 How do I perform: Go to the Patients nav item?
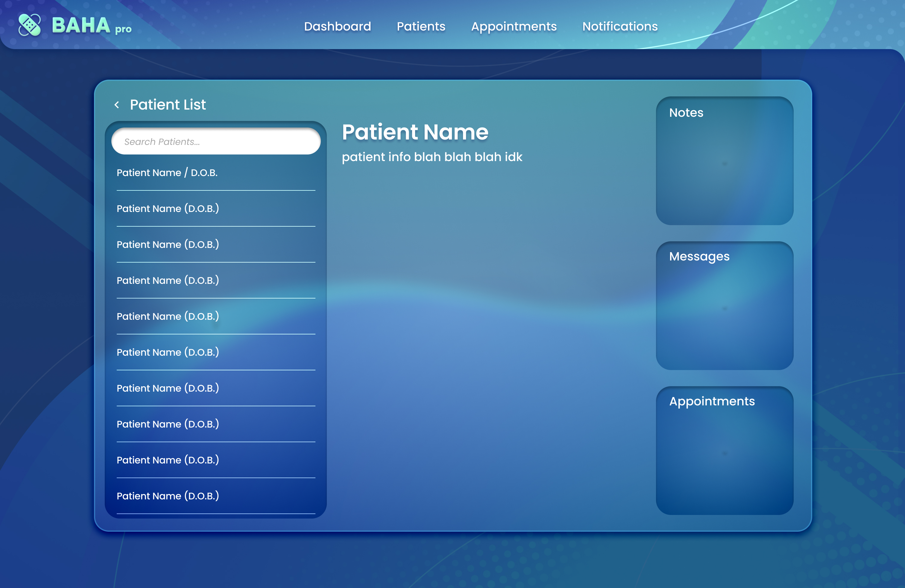point(421,26)
